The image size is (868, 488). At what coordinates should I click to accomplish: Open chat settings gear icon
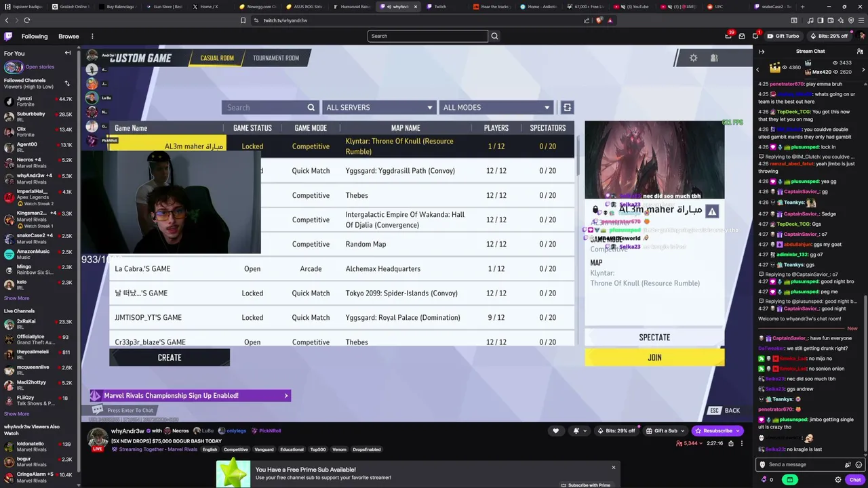pos(838,479)
